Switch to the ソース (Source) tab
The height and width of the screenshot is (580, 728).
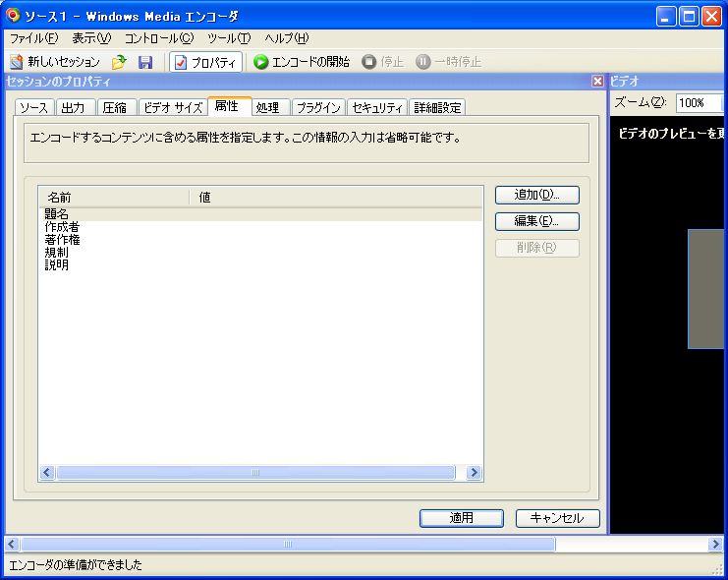(x=33, y=108)
